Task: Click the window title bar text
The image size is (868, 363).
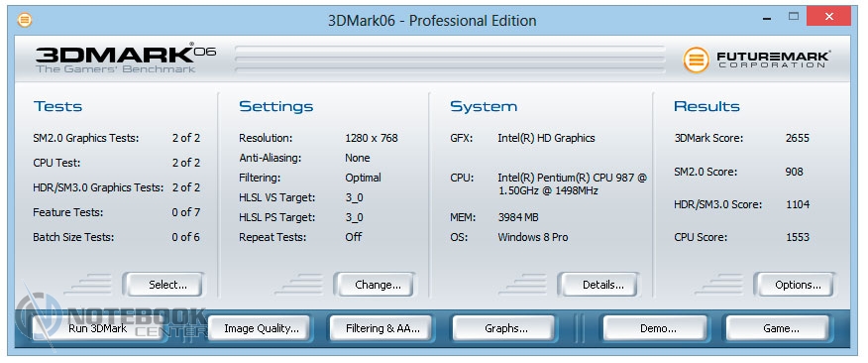Action: tap(432, 21)
